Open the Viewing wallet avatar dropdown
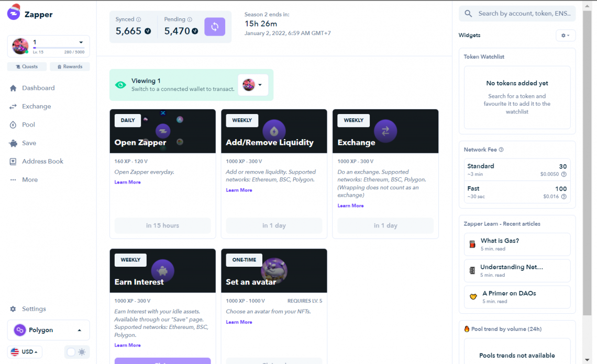This screenshot has height=364, width=597. [x=253, y=85]
